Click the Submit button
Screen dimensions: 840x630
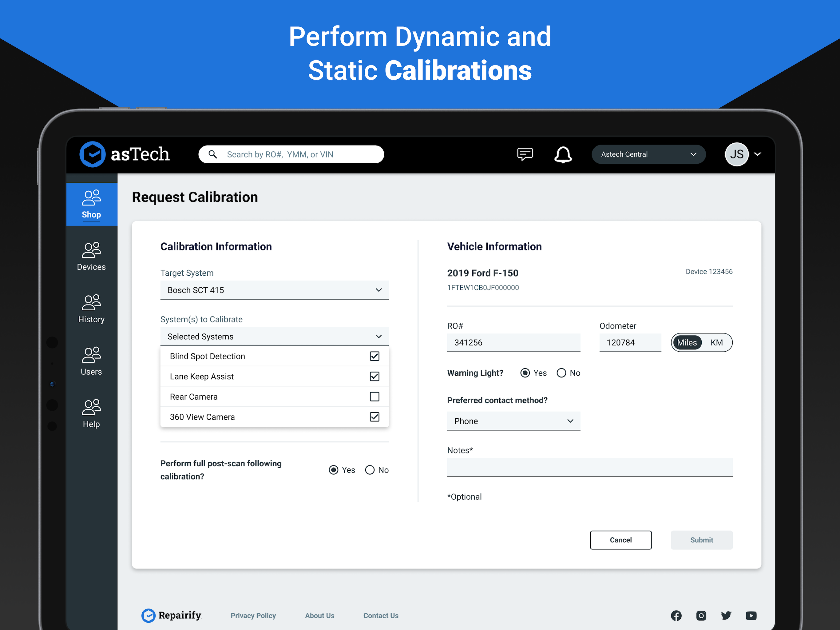click(x=701, y=540)
